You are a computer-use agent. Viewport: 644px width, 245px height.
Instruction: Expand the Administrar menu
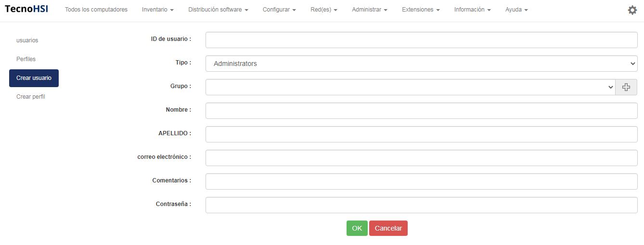point(369,10)
